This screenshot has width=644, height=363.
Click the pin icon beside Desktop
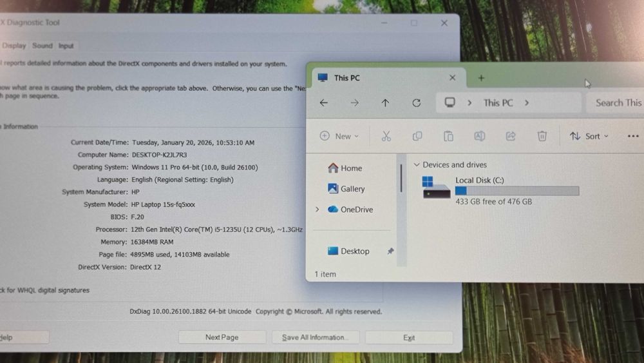(x=390, y=251)
